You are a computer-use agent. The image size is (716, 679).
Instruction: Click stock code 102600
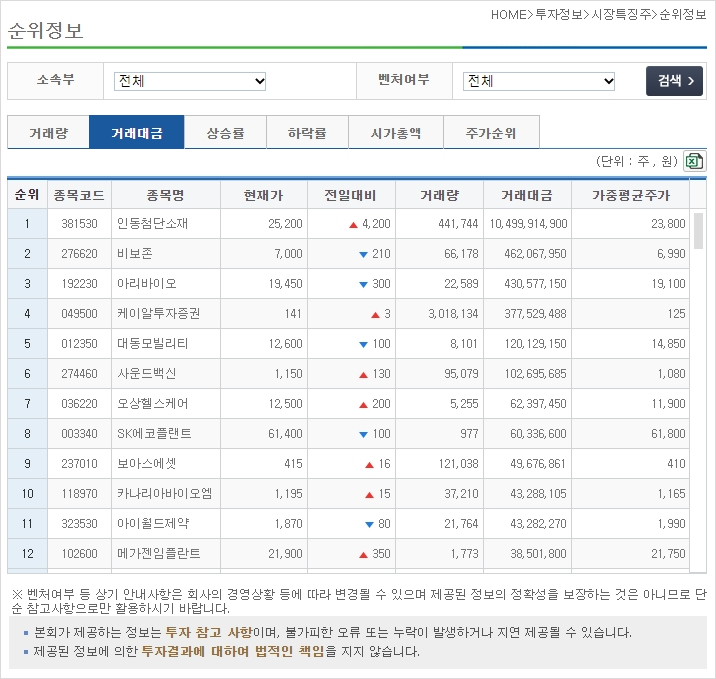[79, 553]
